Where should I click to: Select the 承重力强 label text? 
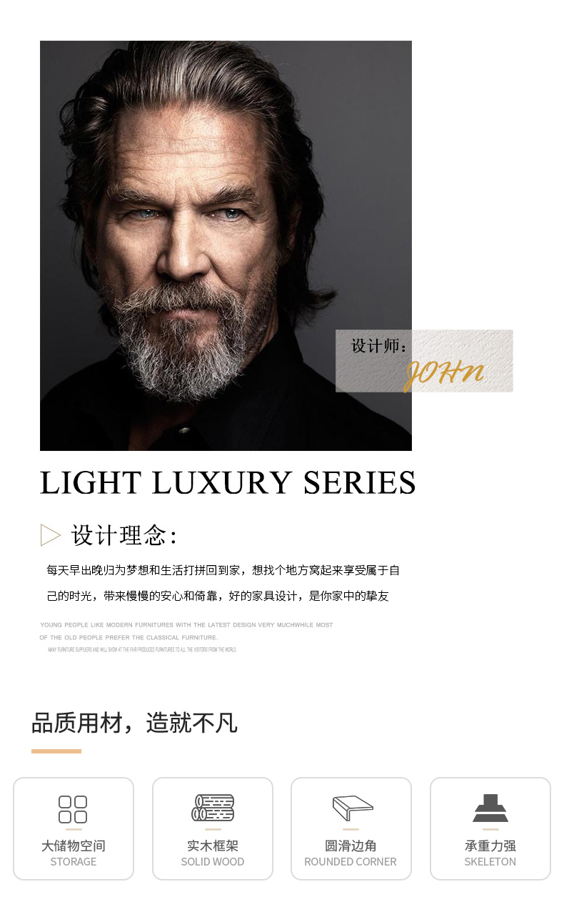(x=490, y=846)
